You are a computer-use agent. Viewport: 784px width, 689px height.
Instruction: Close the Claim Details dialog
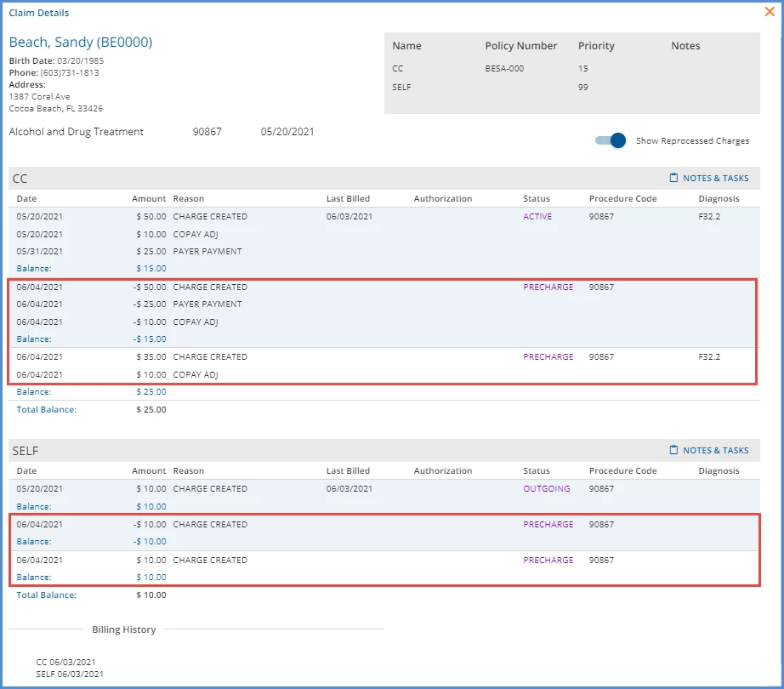pyautogui.click(x=770, y=12)
